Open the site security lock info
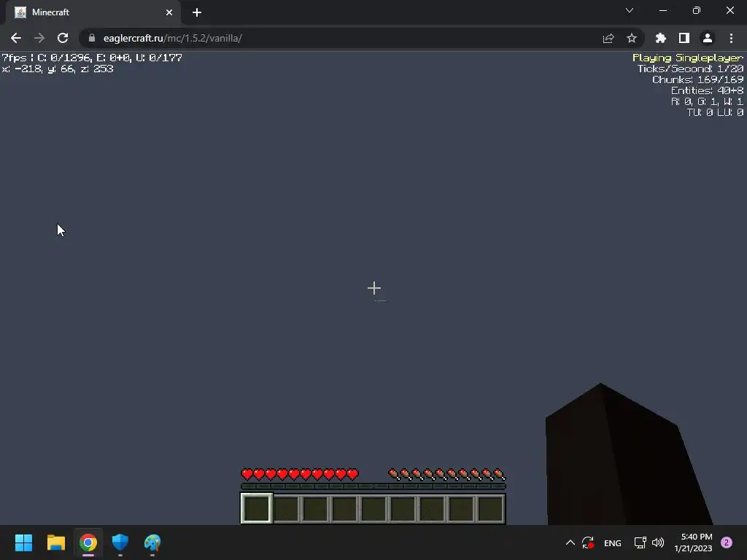747x560 pixels. 92,38
